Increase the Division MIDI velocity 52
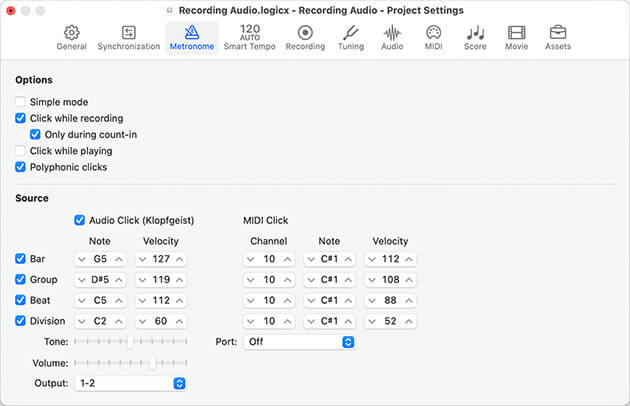The image size is (630, 406). pos(408,321)
